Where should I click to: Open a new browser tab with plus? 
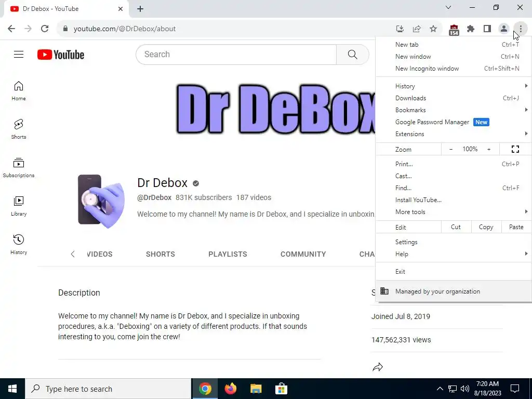140,9
